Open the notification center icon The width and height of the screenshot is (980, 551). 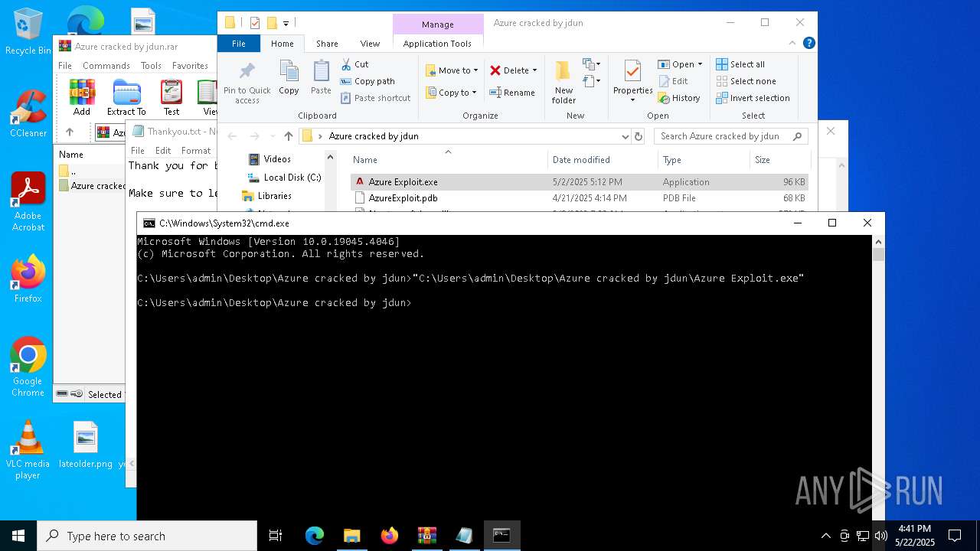[955, 536]
